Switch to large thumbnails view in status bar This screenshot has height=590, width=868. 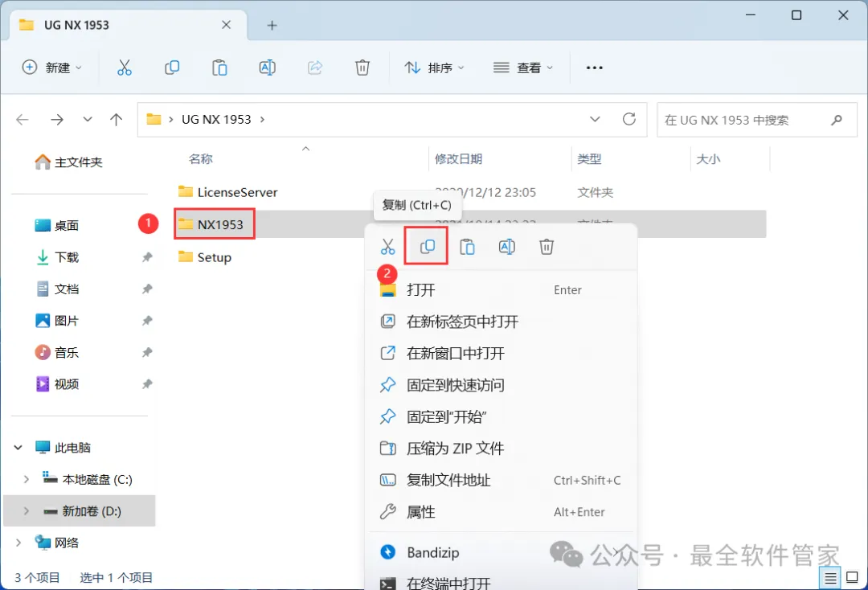pos(853,578)
